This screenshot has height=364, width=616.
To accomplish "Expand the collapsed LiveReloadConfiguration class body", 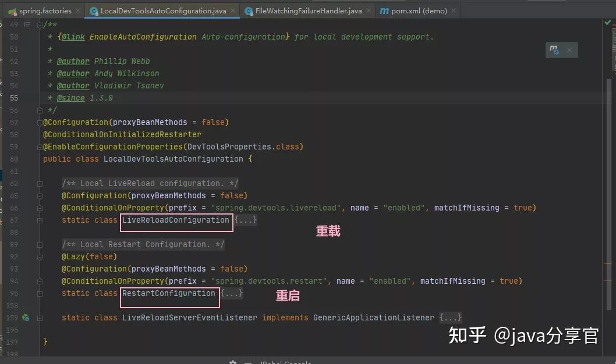I will coord(246,220).
